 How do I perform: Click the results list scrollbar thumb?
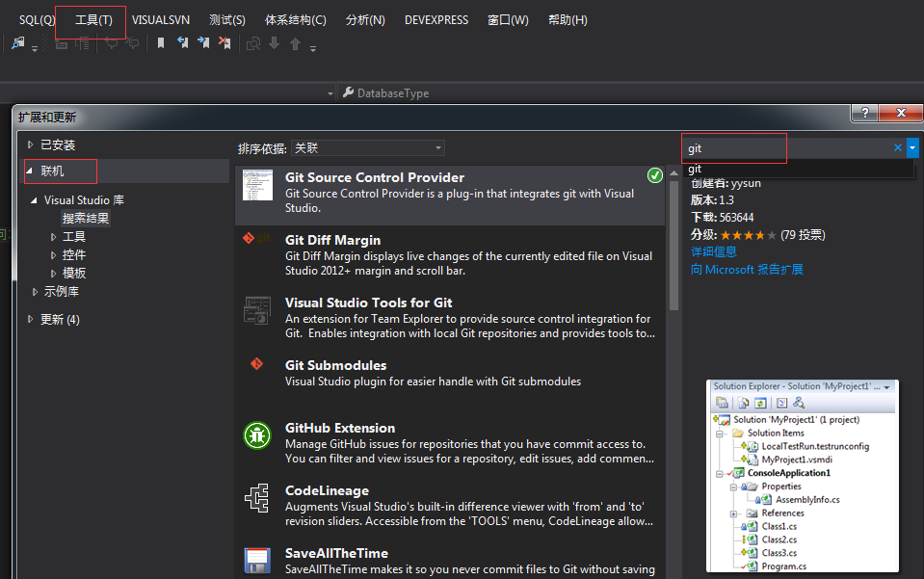coord(674,245)
